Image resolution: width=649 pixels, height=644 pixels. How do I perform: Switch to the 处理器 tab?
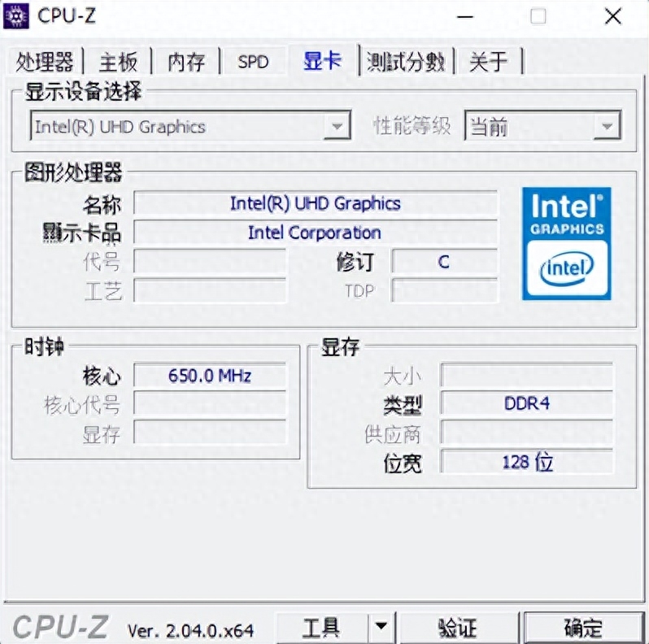[44, 62]
